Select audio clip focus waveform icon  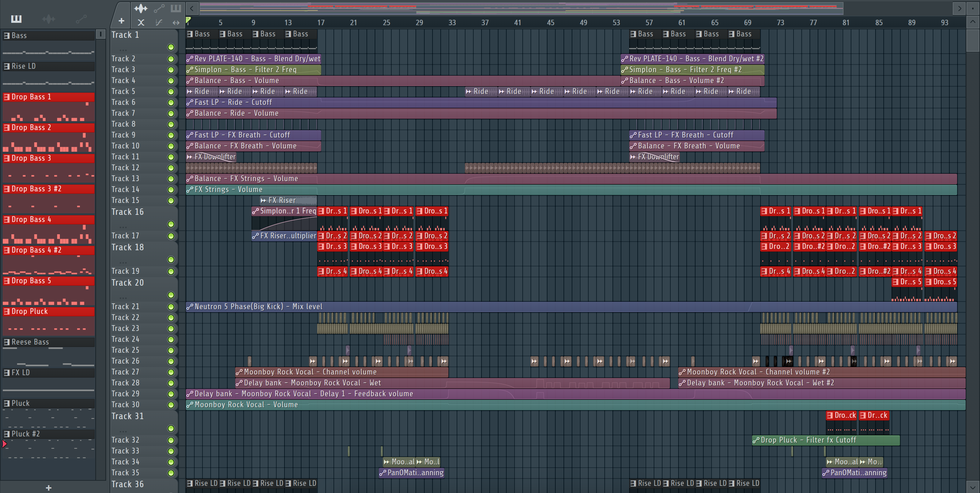(141, 9)
